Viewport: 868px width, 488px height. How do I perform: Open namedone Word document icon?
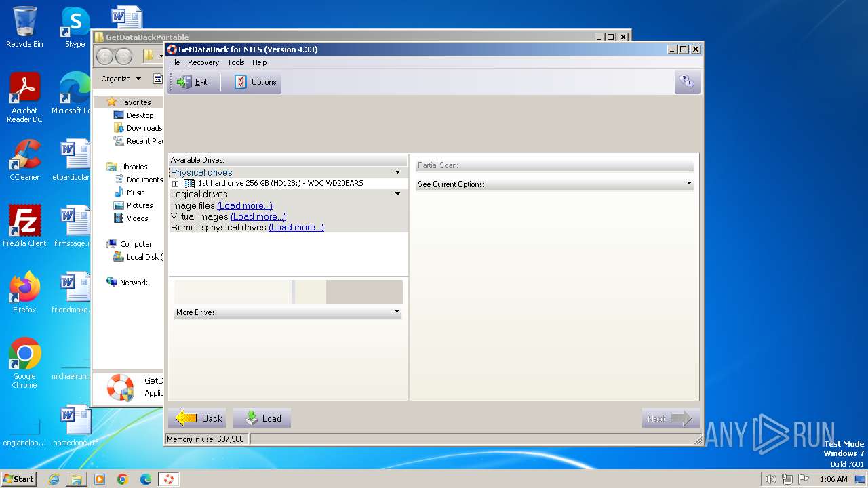(75, 426)
